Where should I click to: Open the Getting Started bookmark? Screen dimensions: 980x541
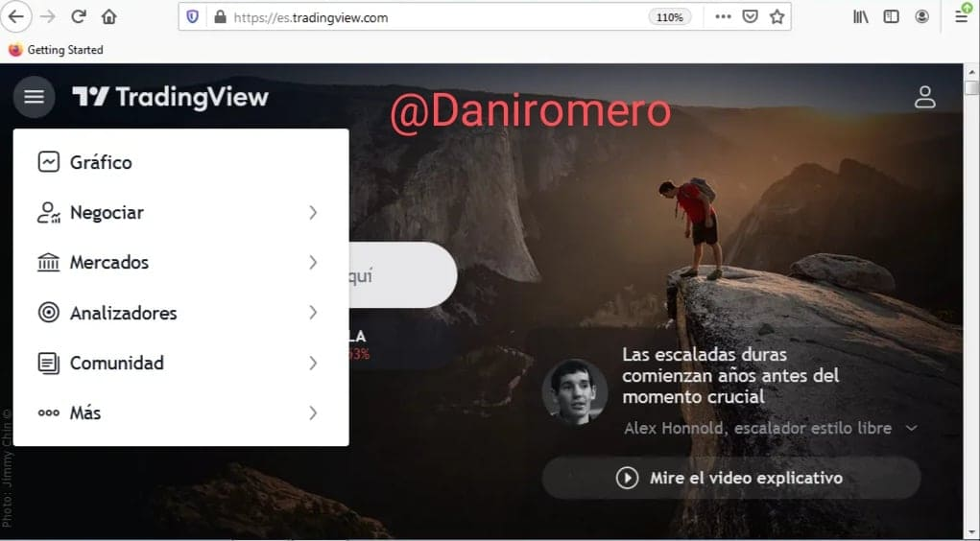click(x=57, y=50)
